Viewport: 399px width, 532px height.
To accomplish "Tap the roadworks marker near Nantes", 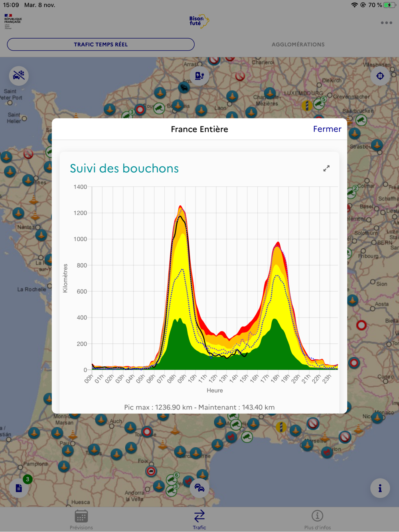I will 41,234.
